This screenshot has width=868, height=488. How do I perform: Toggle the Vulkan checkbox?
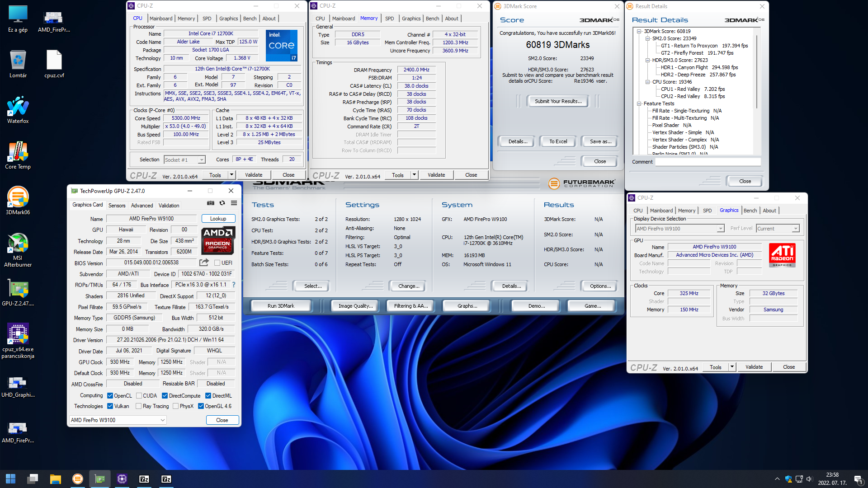click(110, 406)
